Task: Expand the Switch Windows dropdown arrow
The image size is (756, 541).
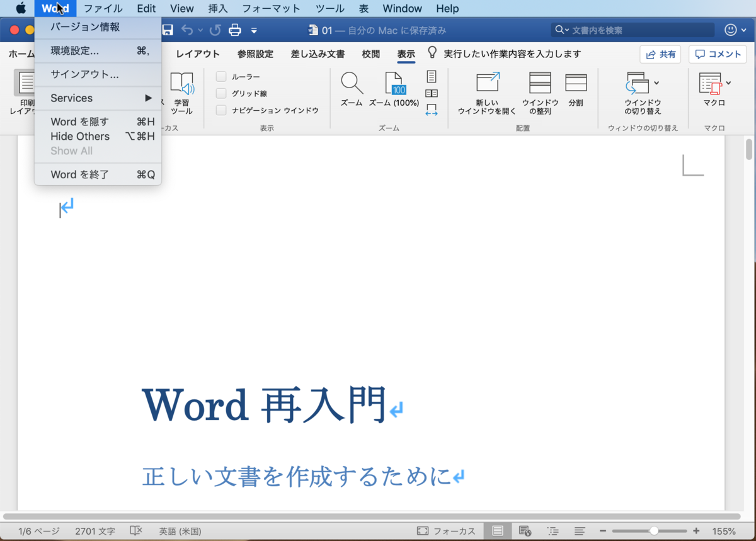Action: pos(656,83)
